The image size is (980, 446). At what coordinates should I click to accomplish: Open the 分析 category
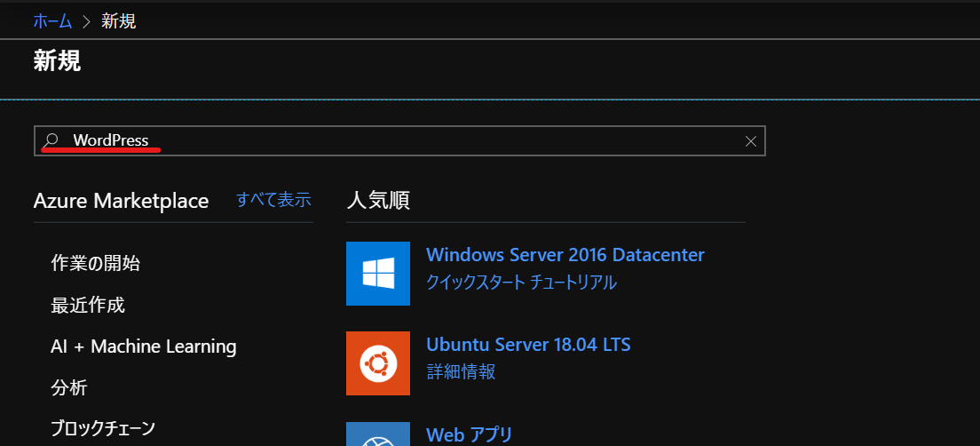pos(69,387)
